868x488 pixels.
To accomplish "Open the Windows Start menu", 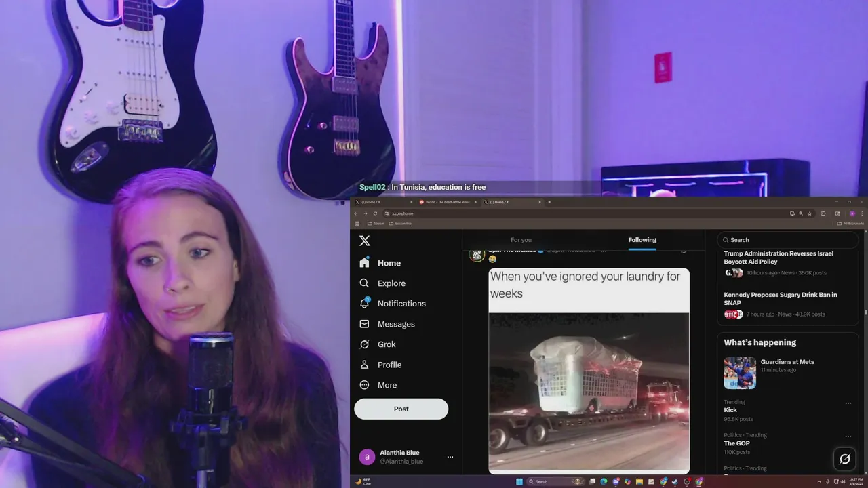I will click(x=519, y=481).
